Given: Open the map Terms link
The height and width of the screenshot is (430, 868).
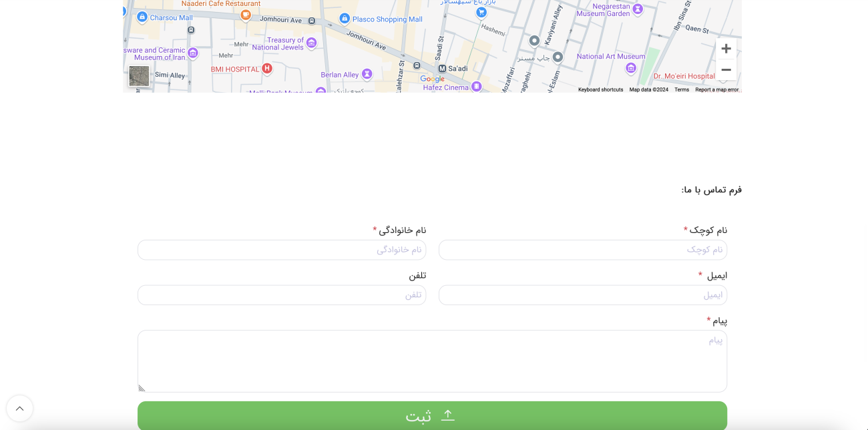Looking at the screenshot, I should 681,89.
